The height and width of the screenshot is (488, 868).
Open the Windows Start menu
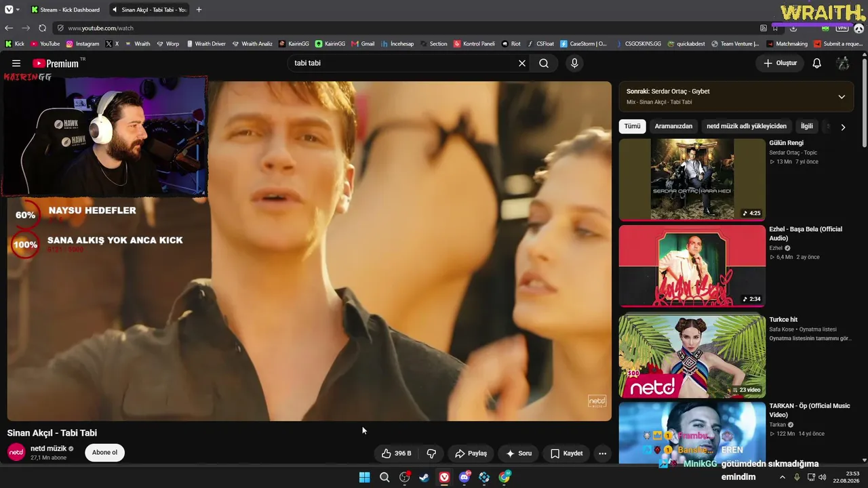click(x=364, y=477)
